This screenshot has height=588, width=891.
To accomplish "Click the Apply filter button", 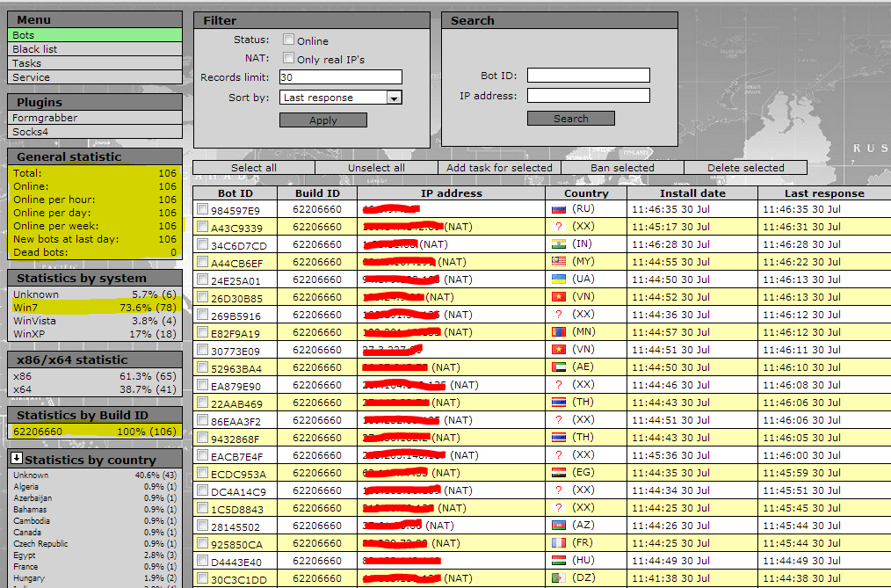I will pyautogui.click(x=323, y=120).
